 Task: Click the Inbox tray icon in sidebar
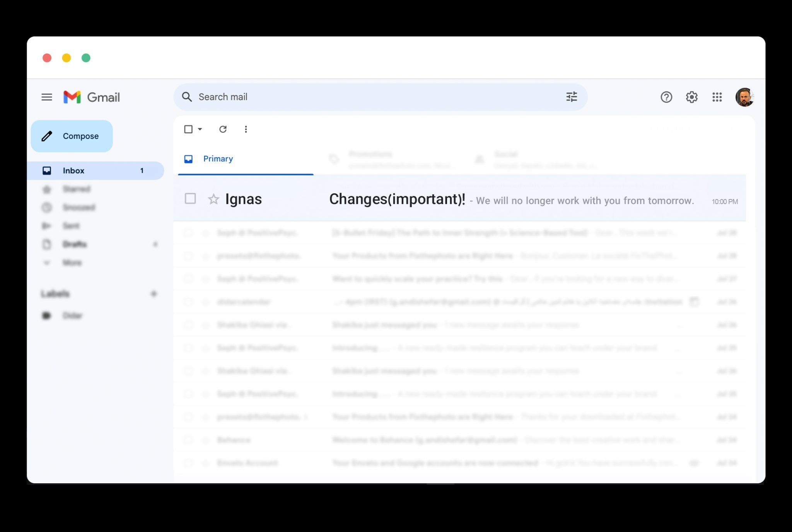click(47, 171)
